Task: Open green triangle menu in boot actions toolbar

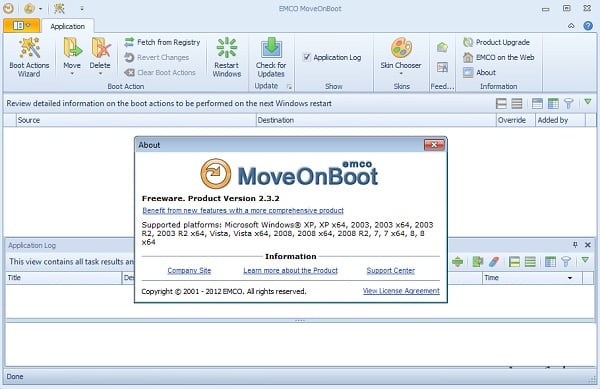Action: click(588, 102)
